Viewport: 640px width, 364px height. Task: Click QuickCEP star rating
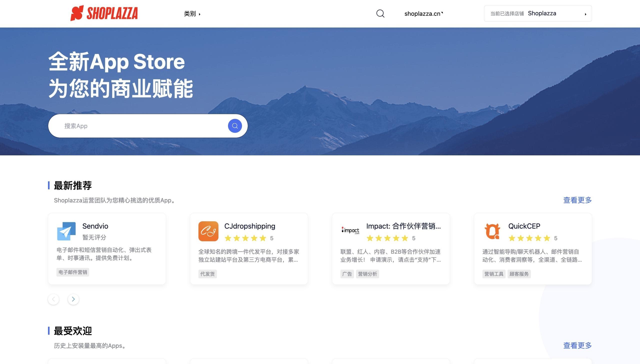[x=529, y=238]
